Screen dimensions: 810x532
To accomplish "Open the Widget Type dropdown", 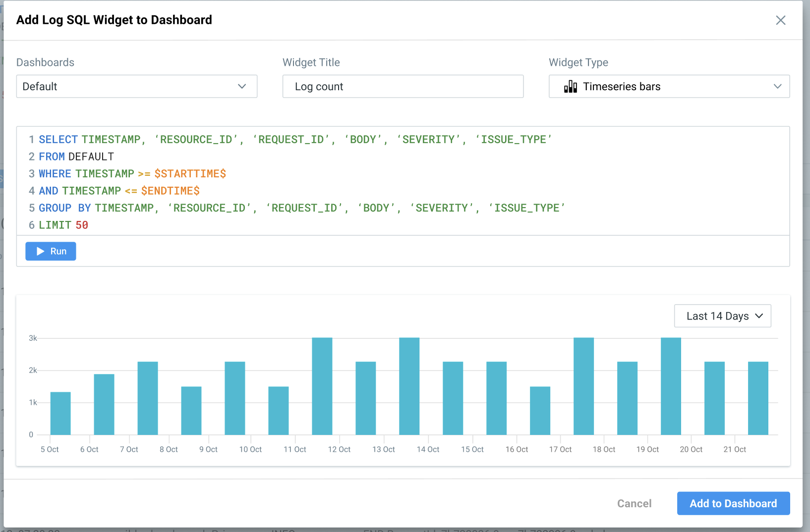I will 669,86.
